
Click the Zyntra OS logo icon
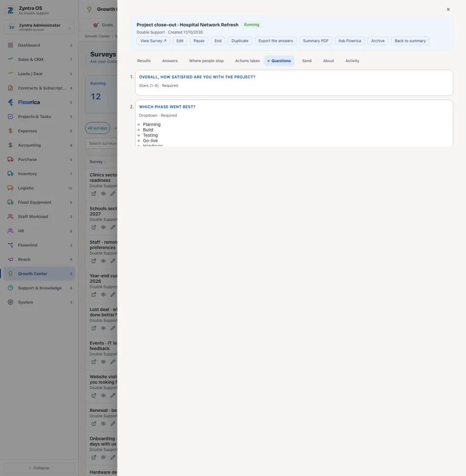[x=10, y=10]
